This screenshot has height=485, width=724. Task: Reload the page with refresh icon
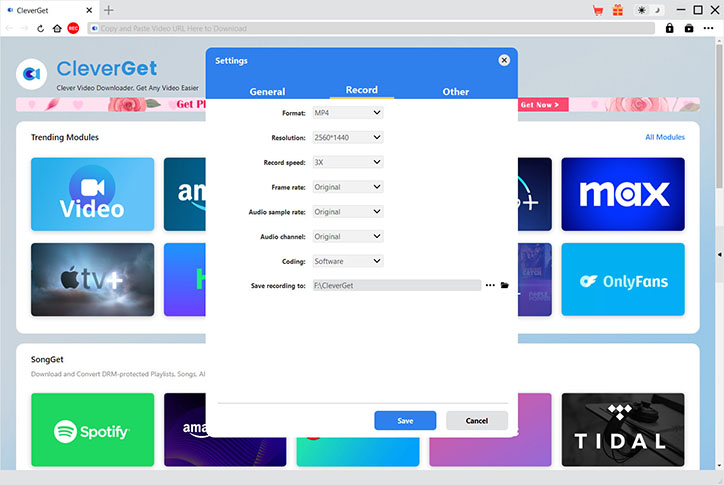pos(41,29)
